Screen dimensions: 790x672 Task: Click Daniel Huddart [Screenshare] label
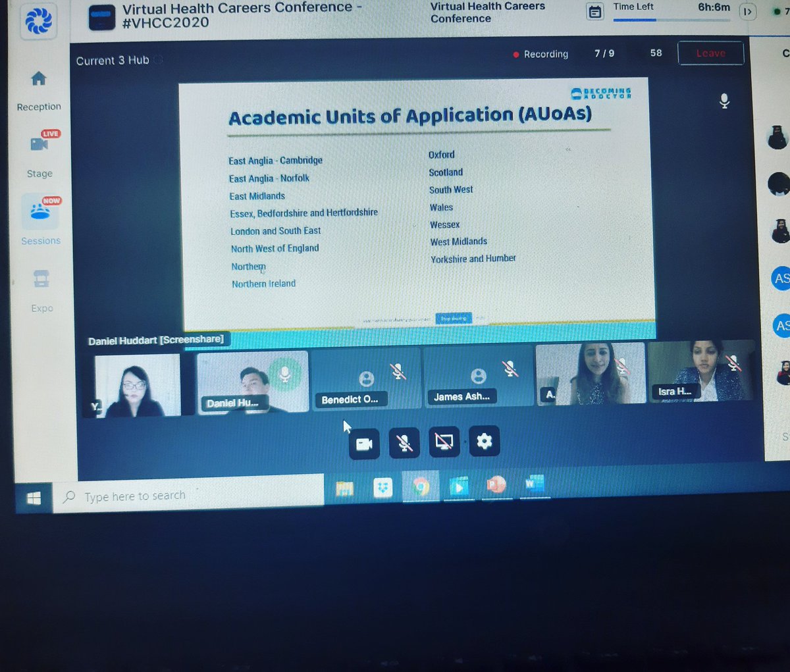(x=156, y=340)
